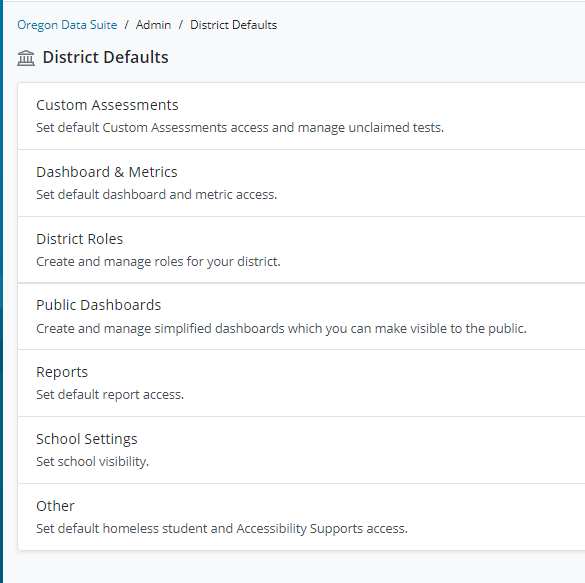Screen dimensions: 585x583
Task: Click the blue sidebar strip at left edge
Action: click(1, 291)
